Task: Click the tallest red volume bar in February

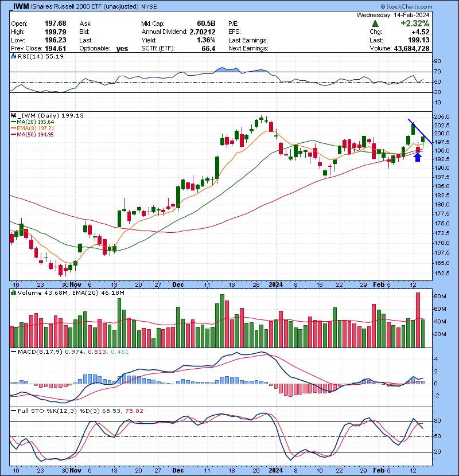Action: [x=418, y=320]
